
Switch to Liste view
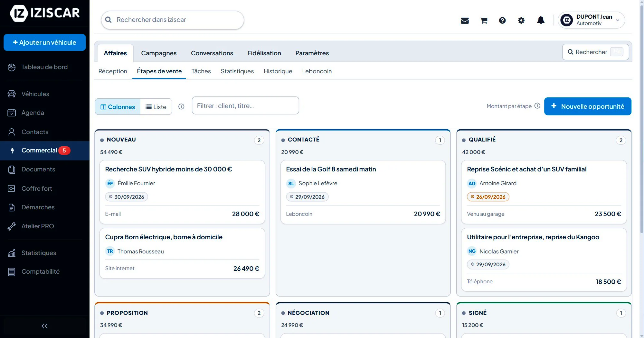(x=156, y=107)
